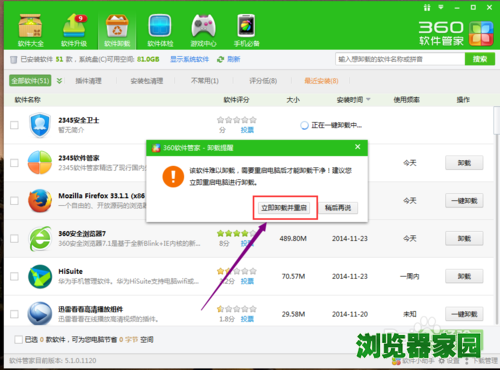The height and width of the screenshot is (370, 500).
Task: Open the 评分低(8) tab
Action: point(263,81)
